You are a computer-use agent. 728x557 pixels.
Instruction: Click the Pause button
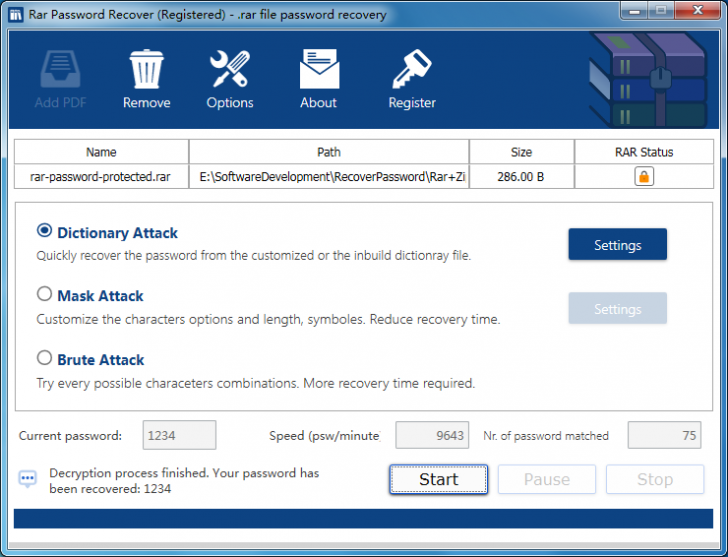coord(547,479)
